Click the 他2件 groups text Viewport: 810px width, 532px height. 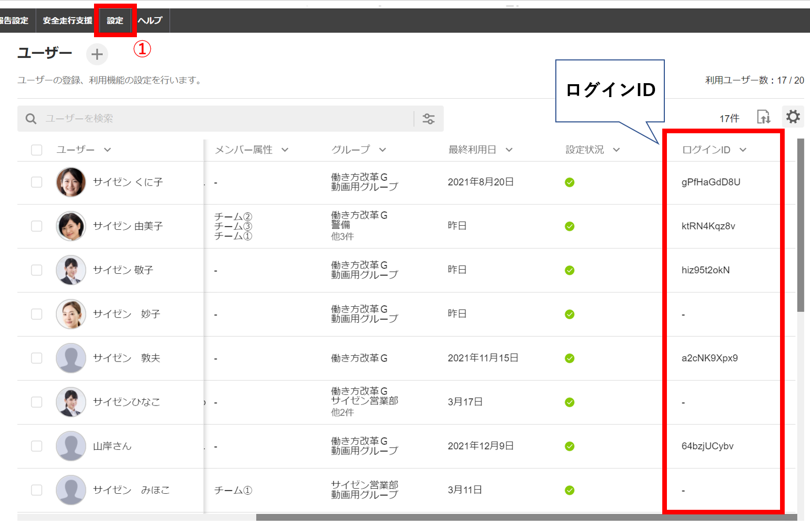click(x=342, y=413)
